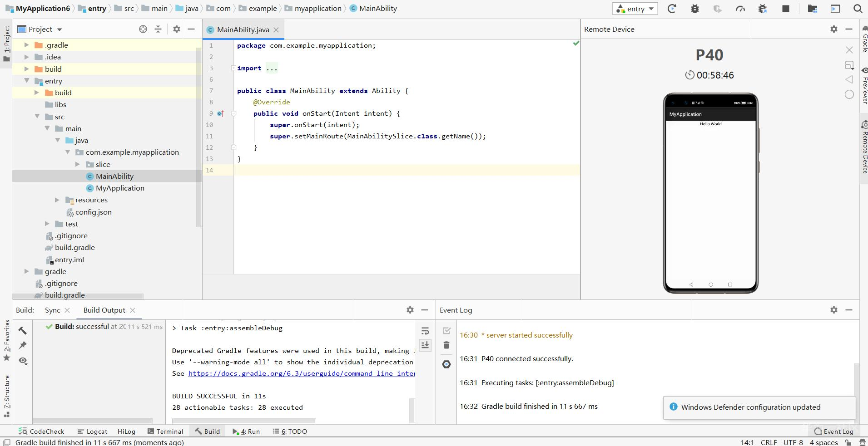Toggle soft-wrap in Build Output
The height and width of the screenshot is (446, 868).
click(425, 331)
